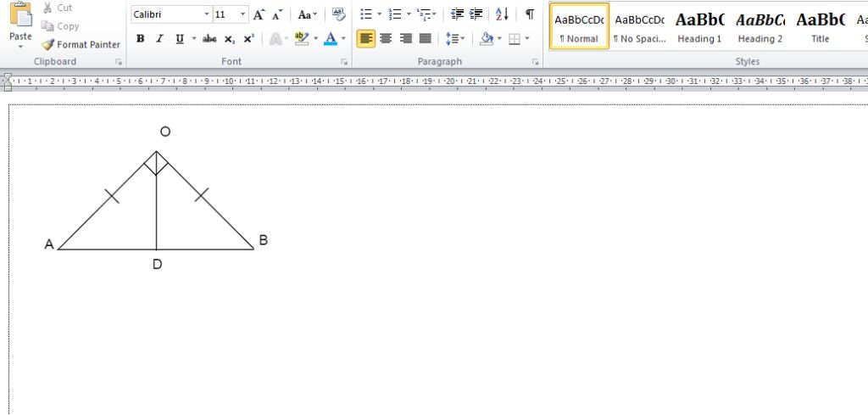Click the Format Painter button
This screenshot has height=415, width=868.
[x=81, y=44]
